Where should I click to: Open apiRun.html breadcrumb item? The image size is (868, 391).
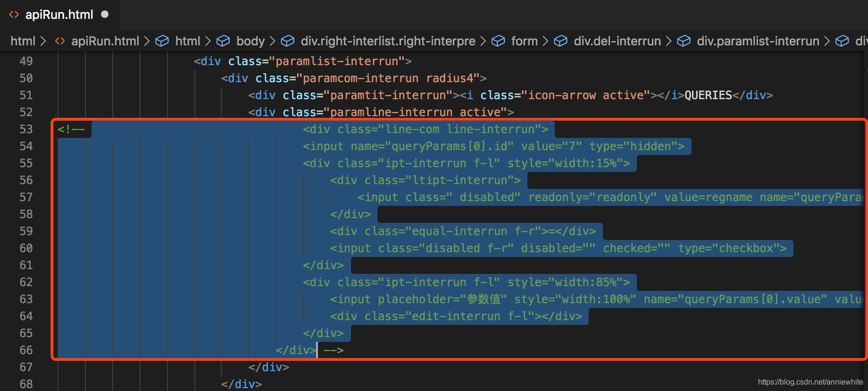[x=105, y=41]
